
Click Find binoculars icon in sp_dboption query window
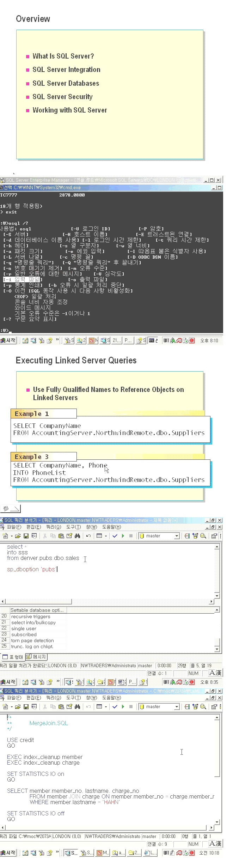[77, 536]
